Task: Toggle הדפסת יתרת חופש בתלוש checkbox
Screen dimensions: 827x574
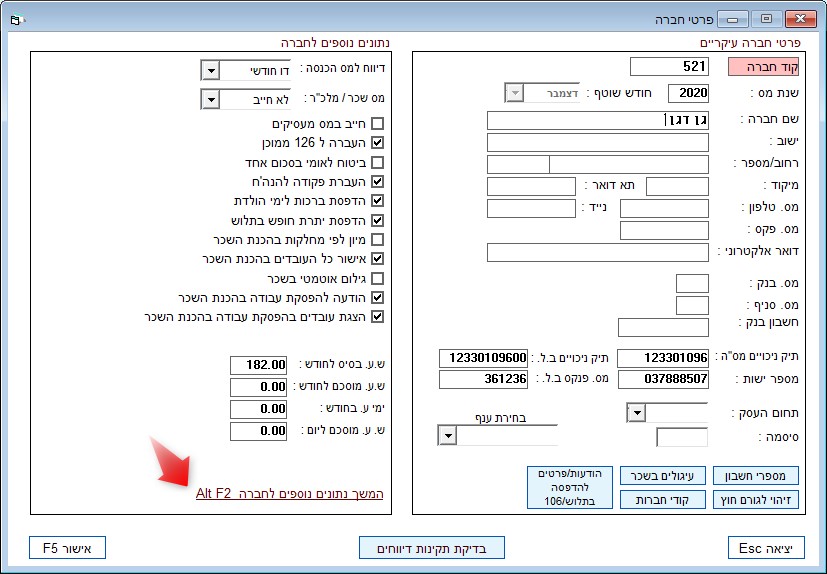Action: 377,221
